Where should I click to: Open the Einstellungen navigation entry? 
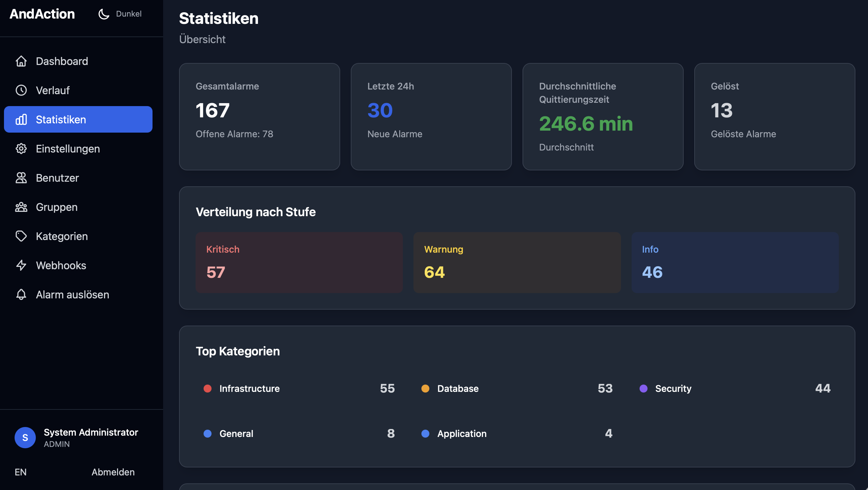pyautogui.click(x=67, y=149)
